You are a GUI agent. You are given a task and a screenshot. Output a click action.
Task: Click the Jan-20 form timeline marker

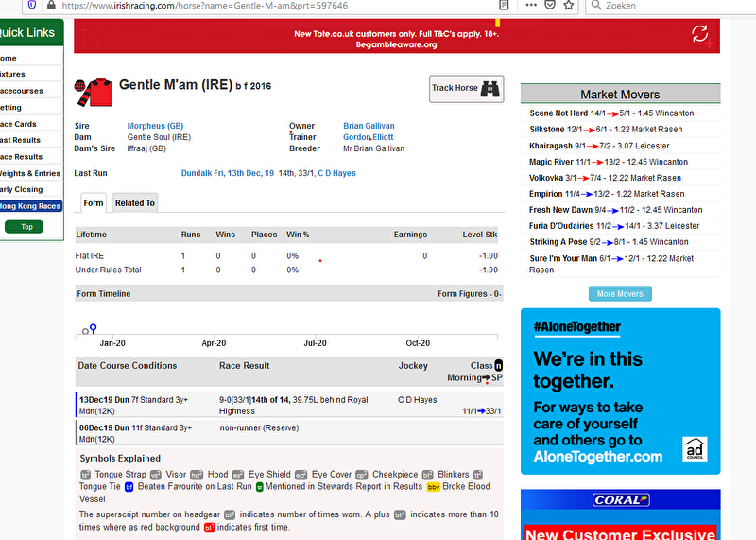93,328
